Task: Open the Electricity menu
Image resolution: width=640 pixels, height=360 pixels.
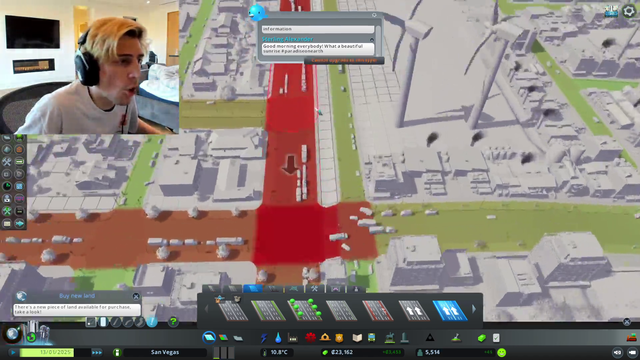Action: coord(264,338)
